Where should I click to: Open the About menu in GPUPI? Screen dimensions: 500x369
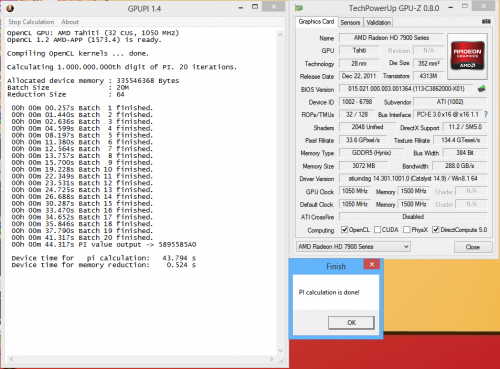click(70, 22)
